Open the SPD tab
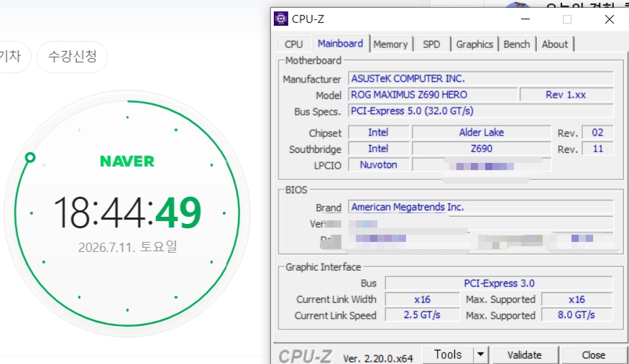 click(x=431, y=44)
